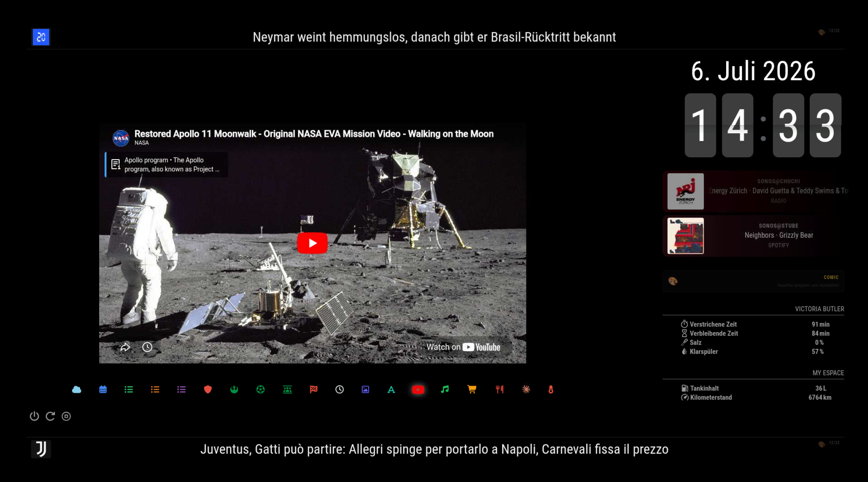This screenshot has height=482, width=868.
Task: Open the red fork and knife icon
Action: click(499, 390)
